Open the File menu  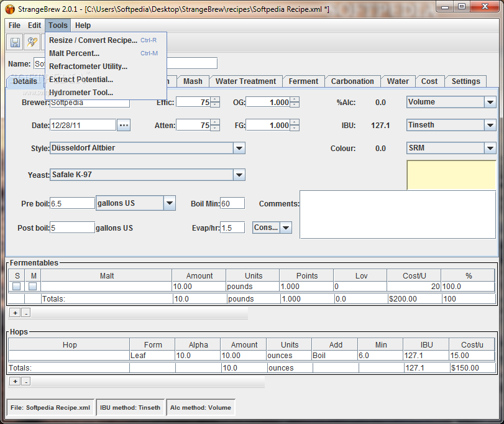(14, 25)
